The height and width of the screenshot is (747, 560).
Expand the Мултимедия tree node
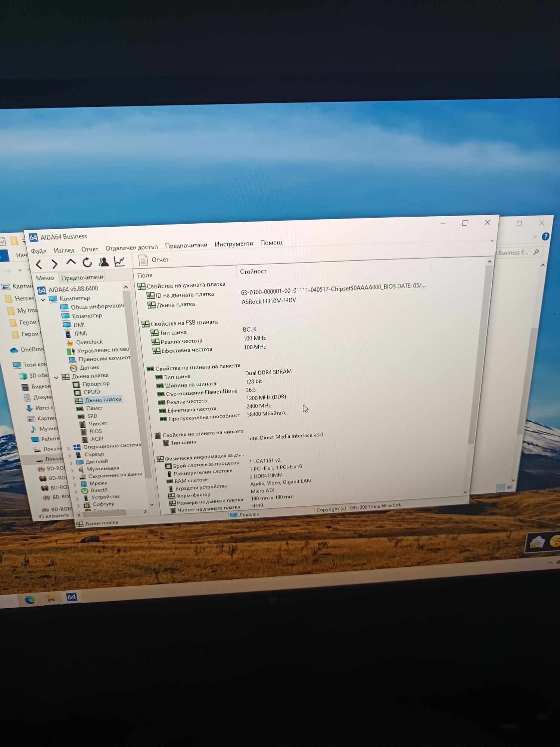(x=73, y=471)
